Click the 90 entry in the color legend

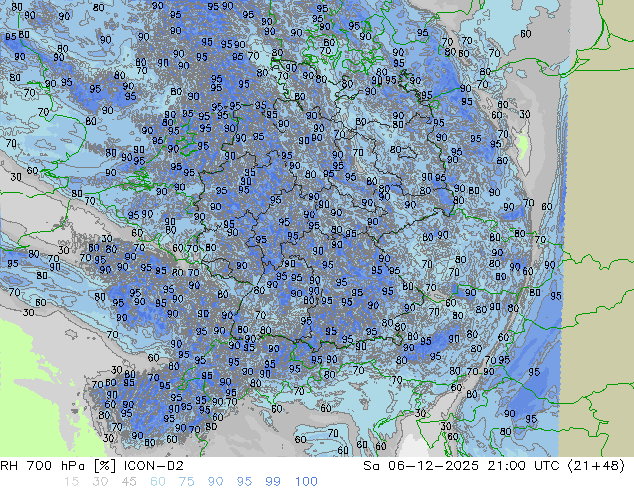pos(215,482)
